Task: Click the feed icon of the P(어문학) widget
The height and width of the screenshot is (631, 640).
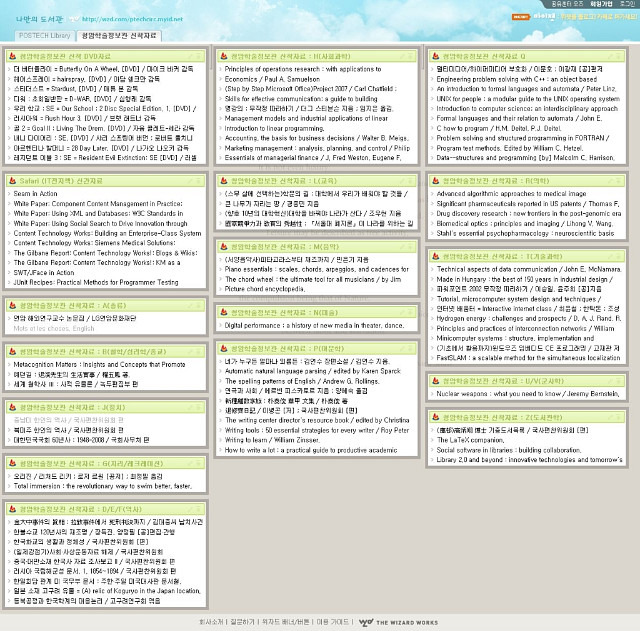Action: pyautogui.click(x=224, y=348)
